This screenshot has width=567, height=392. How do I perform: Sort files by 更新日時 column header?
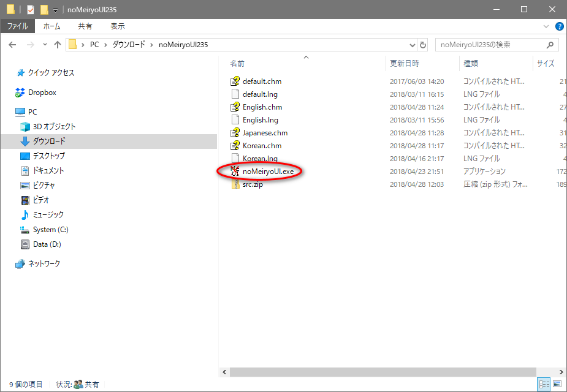tap(405, 63)
